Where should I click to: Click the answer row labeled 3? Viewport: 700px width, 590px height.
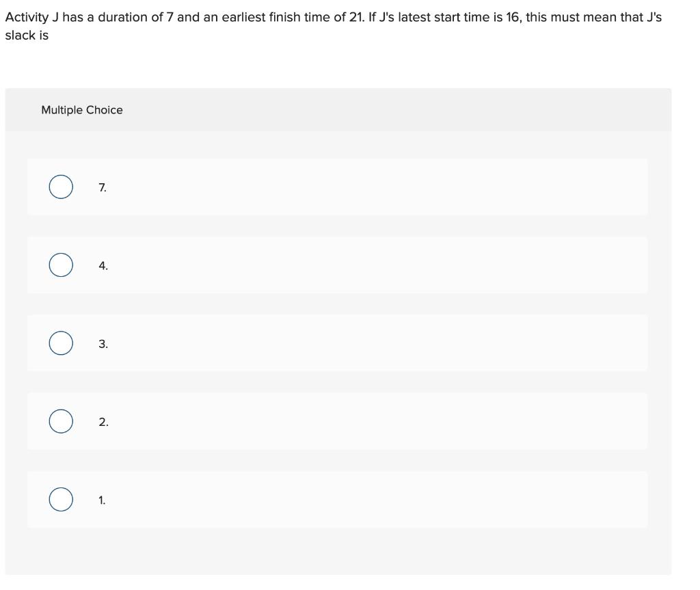click(x=337, y=343)
